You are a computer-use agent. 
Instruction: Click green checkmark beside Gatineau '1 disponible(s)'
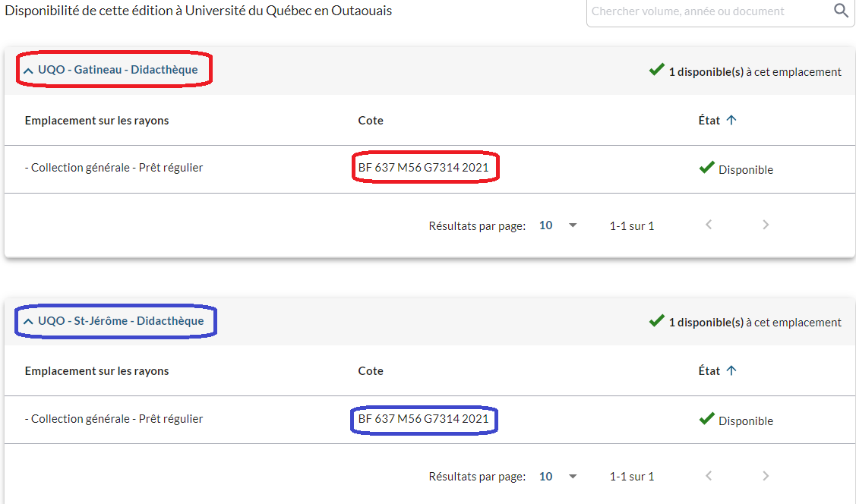(x=656, y=71)
